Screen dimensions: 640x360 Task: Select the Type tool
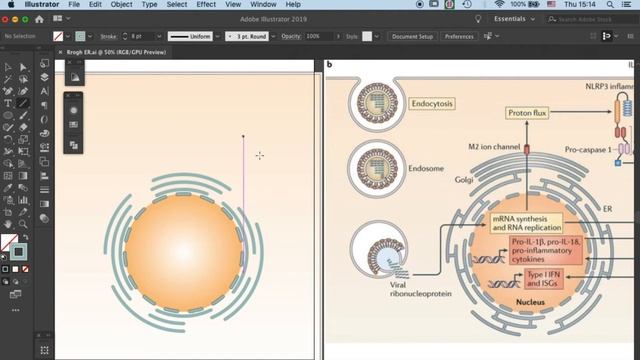(8, 103)
